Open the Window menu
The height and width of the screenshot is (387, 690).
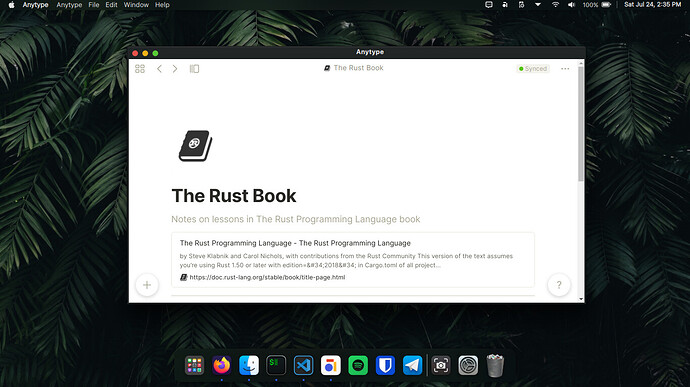pyautogui.click(x=136, y=5)
